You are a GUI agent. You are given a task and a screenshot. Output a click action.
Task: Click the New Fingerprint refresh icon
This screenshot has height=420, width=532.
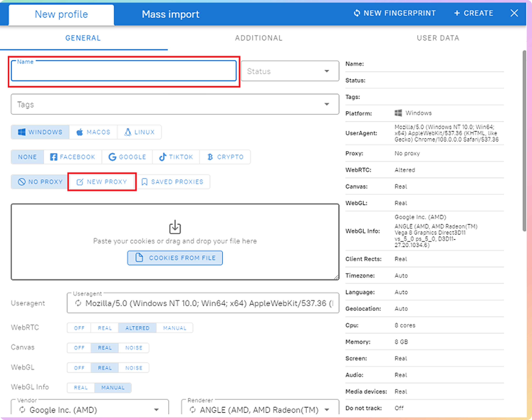(357, 13)
